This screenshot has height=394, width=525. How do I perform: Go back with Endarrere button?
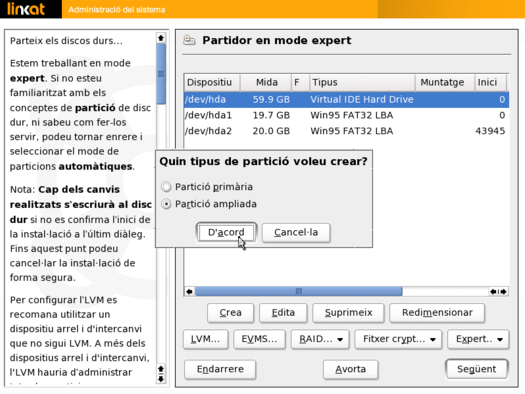[220, 369]
